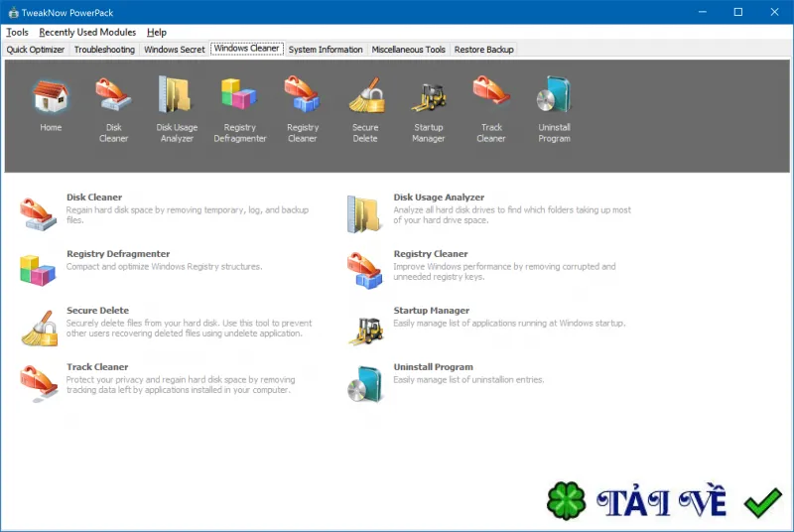
Task: Click 'Improve Windows performance by removing corrupted' text
Action: click(x=504, y=272)
